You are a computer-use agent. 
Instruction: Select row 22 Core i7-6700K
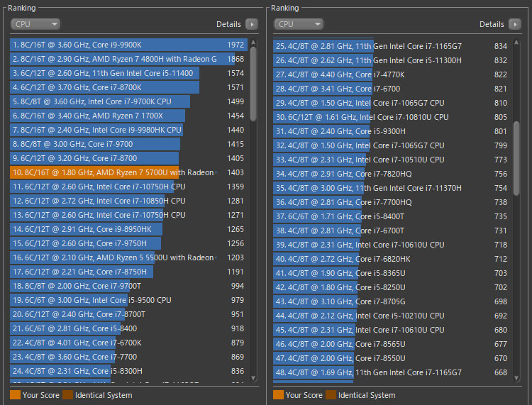(129, 343)
